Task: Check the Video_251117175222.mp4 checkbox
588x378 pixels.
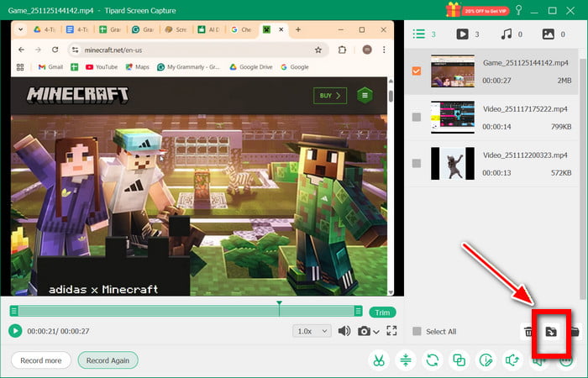Action: 417,117
